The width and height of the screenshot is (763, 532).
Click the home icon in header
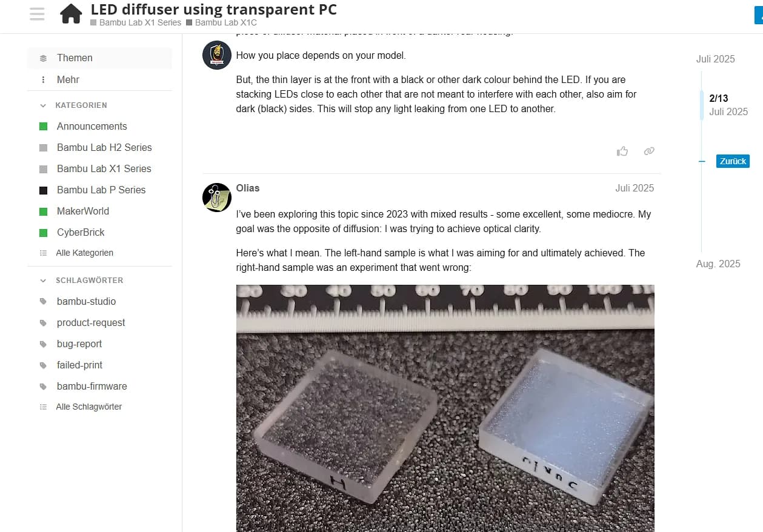point(71,14)
